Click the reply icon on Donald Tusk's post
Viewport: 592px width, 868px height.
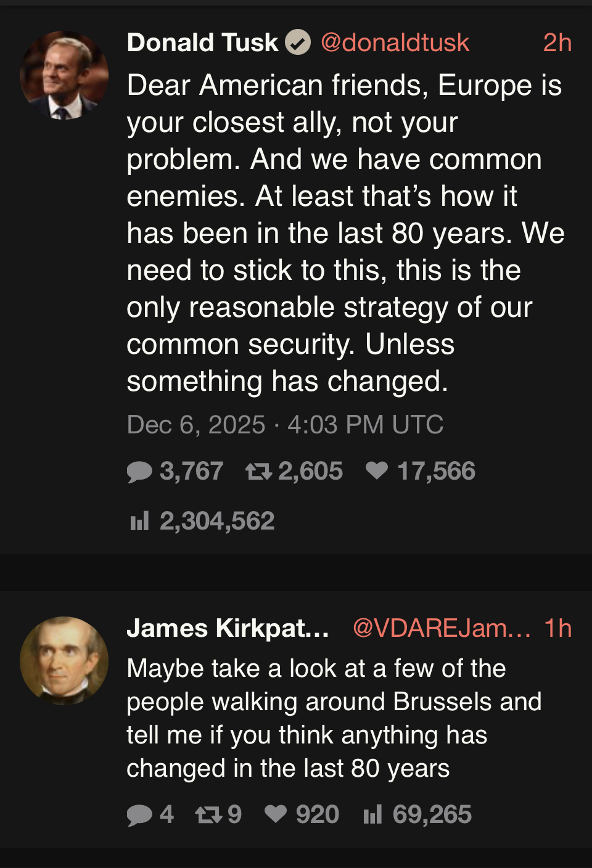point(139,472)
